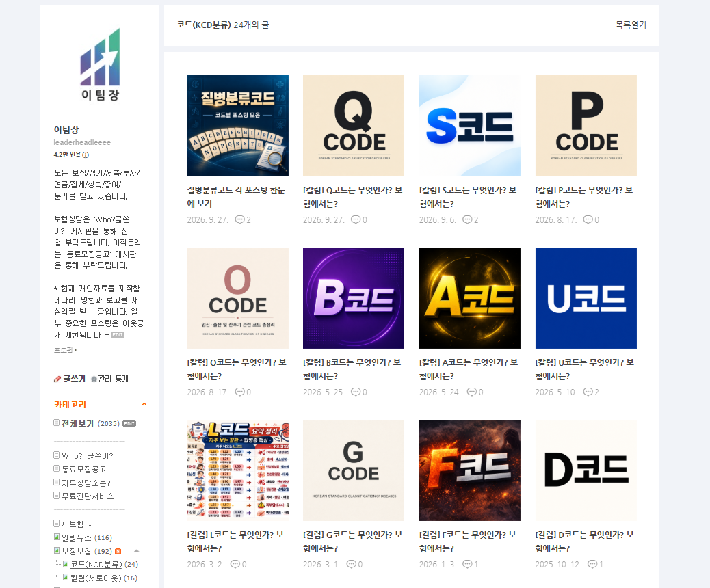Open the Who? 글쓴이? category

(88, 456)
